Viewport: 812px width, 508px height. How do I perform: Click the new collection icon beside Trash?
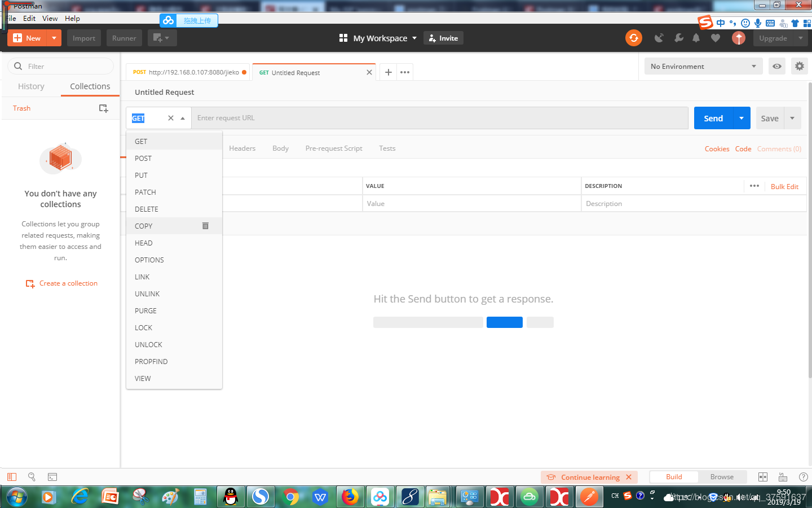104,108
